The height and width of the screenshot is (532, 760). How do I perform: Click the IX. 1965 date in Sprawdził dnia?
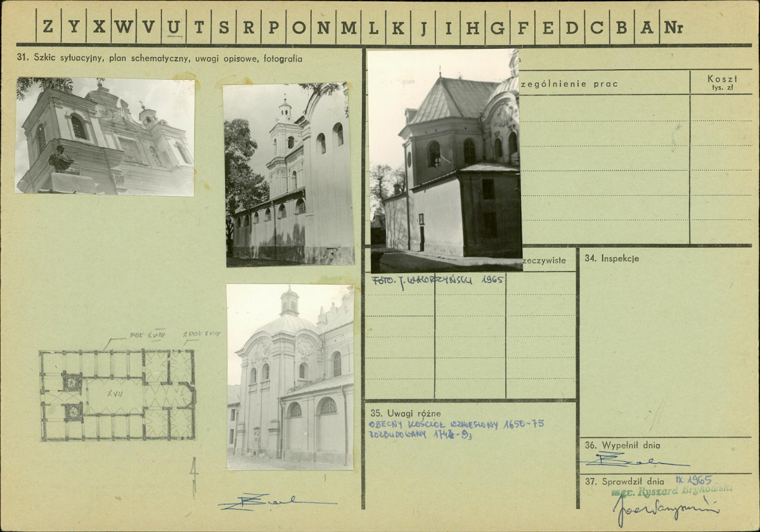click(x=694, y=481)
